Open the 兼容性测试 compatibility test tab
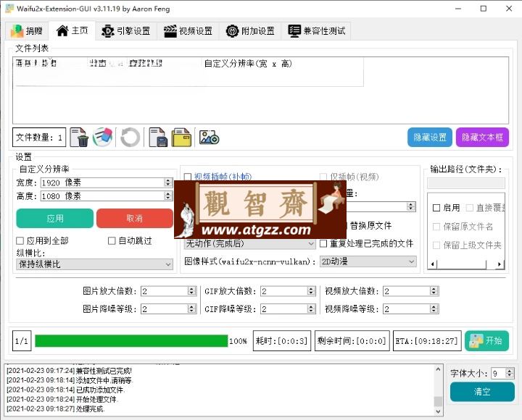Image resolution: width=522 pixels, height=420 pixels. [316, 31]
